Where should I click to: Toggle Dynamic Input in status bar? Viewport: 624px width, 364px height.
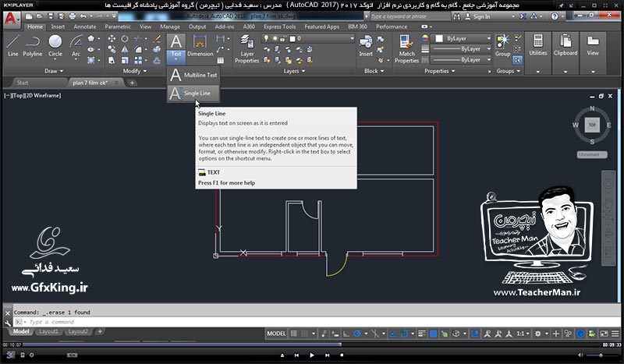(335, 334)
